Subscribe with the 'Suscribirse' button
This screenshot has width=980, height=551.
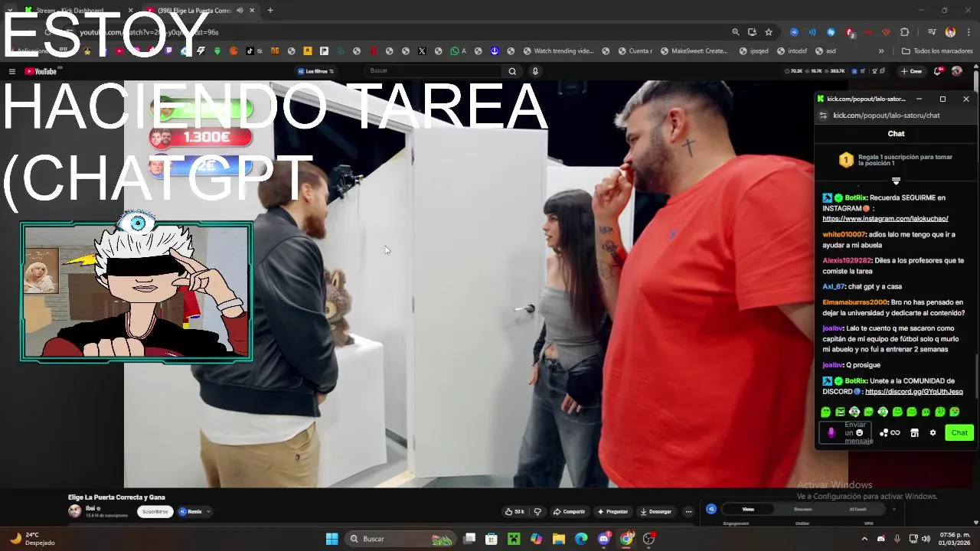tap(155, 511)
